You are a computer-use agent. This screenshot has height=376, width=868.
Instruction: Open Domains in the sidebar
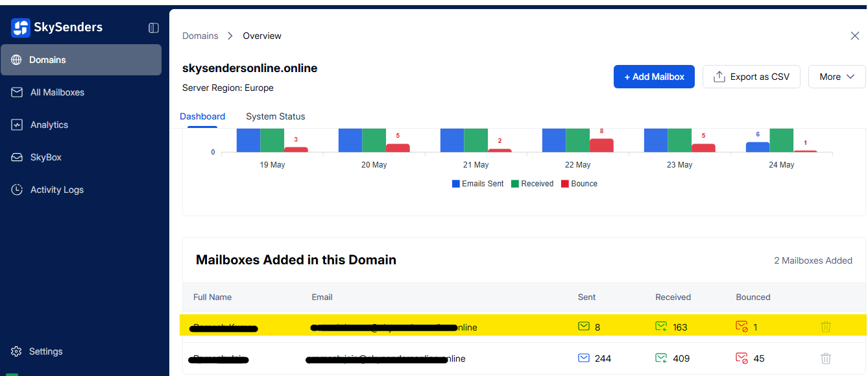[81, 60]
